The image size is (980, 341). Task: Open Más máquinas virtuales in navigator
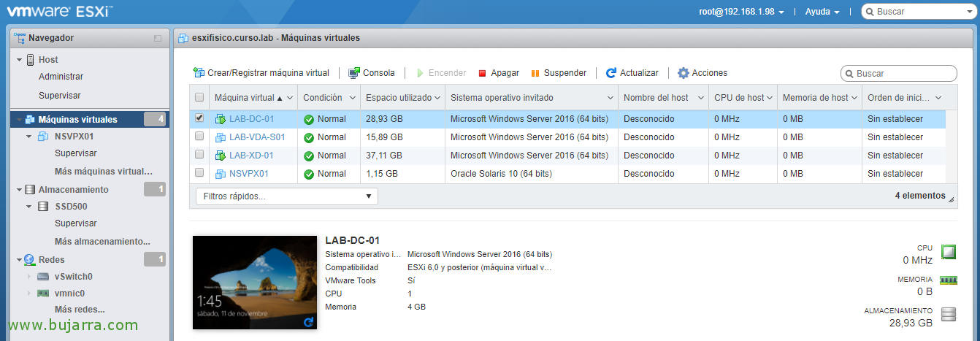pos(104,172)
